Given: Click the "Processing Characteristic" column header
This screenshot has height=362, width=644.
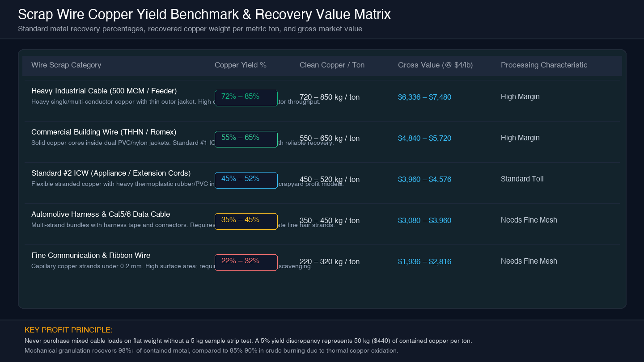Looking at the screenshot, I should (x=544, y=65).
